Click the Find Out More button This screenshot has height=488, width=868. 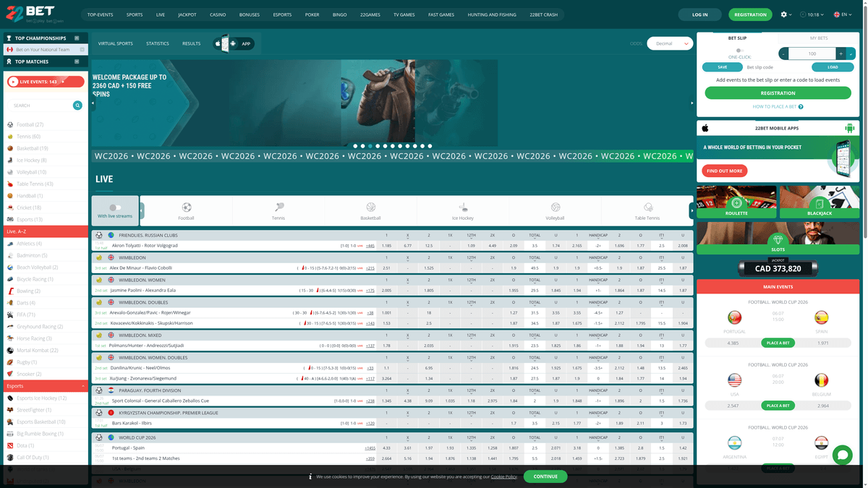pos(725,171)
